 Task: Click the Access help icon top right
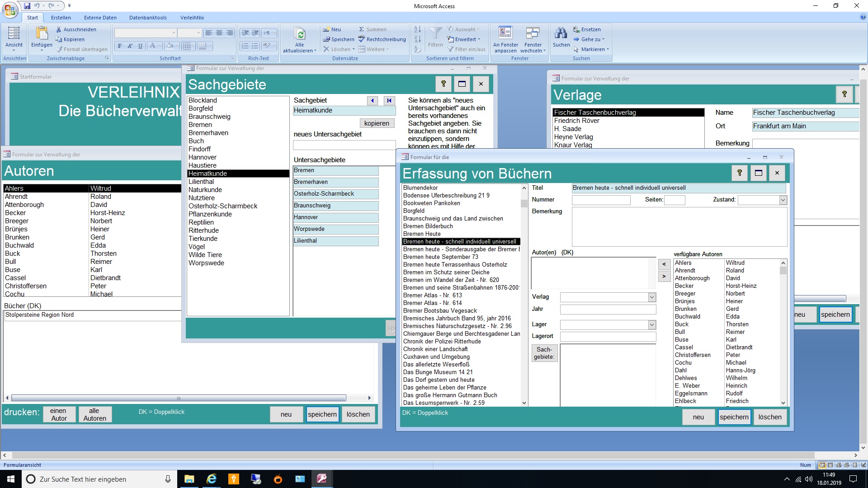pyautogui.click(x=863, y=17)
